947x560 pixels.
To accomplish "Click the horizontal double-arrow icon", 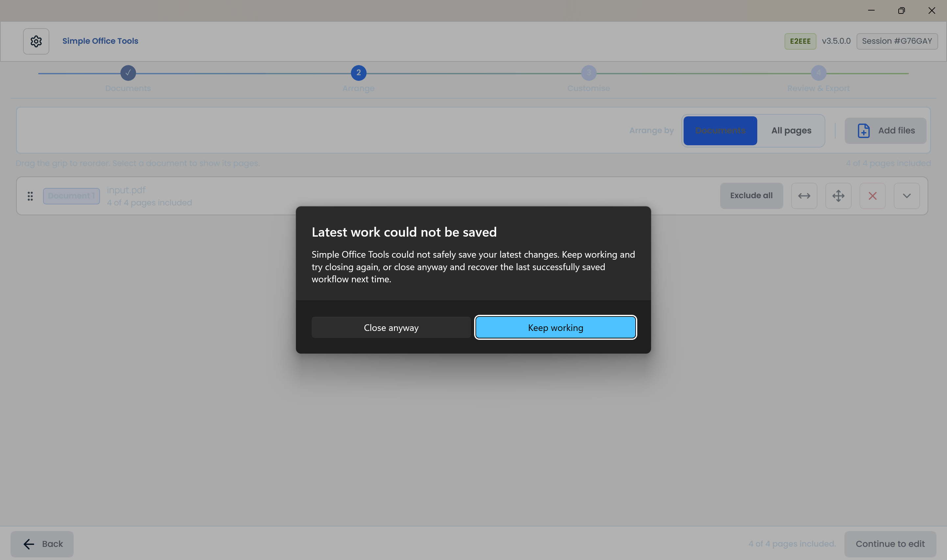I will coord(804,196).
